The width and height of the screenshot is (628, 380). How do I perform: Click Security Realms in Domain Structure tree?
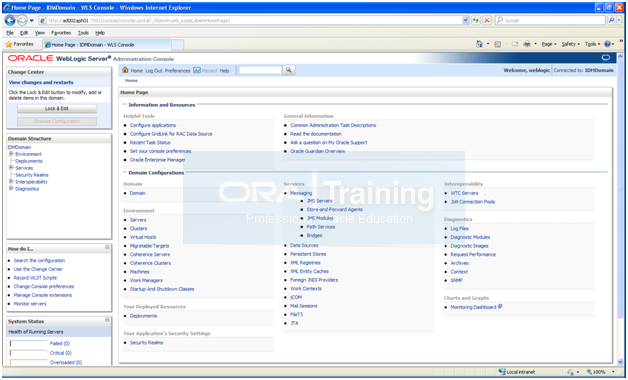click(x=32, y=175)
